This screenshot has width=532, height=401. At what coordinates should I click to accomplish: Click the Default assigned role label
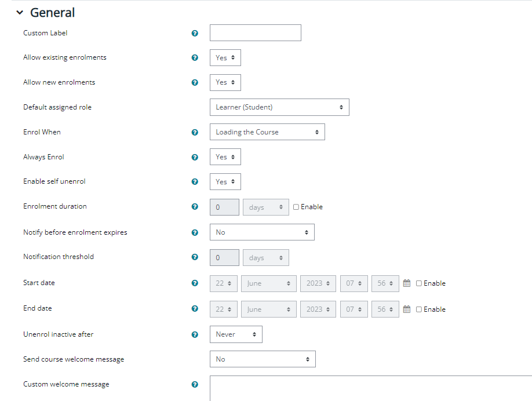point(57,107)
